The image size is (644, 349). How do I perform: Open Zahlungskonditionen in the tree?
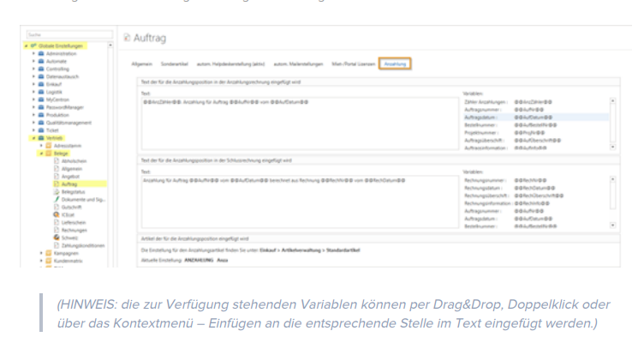[79, 244]
